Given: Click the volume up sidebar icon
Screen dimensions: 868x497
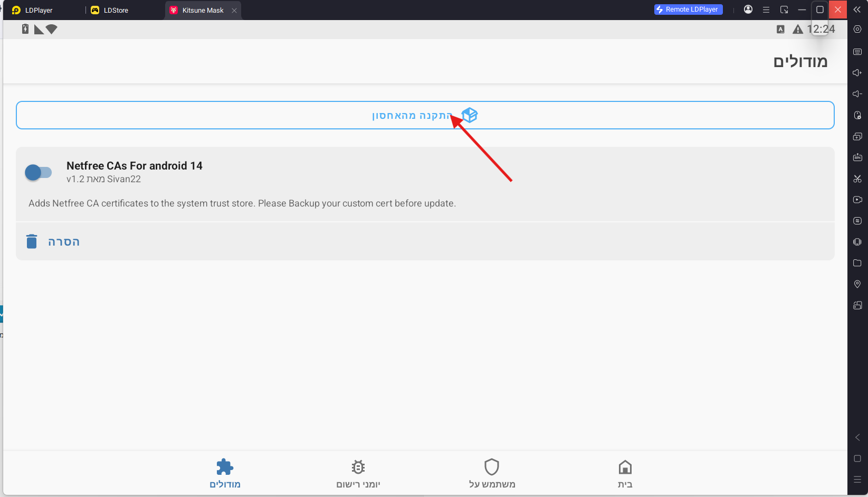Looking at the screenshot, I should coord(857,73).
